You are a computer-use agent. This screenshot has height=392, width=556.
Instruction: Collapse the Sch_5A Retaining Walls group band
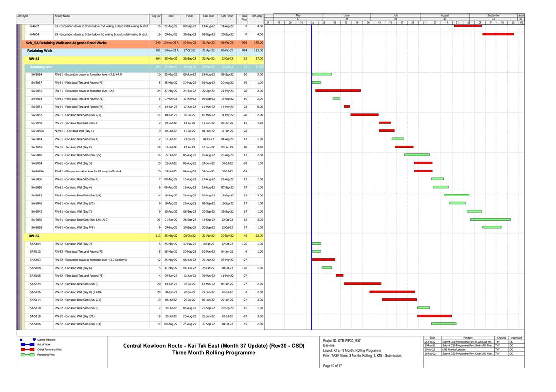click(x=66, y=43)
